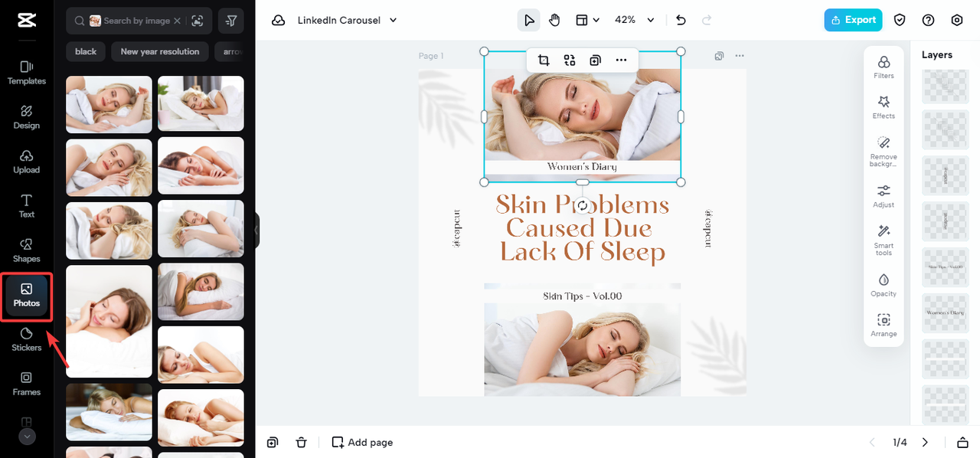Duplicate Page 1 icon above canvas

tap(719, 56)
